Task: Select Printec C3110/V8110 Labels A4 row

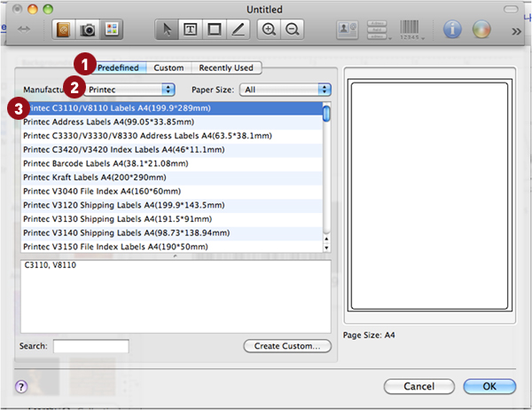Action: click(x=172, y=108)
